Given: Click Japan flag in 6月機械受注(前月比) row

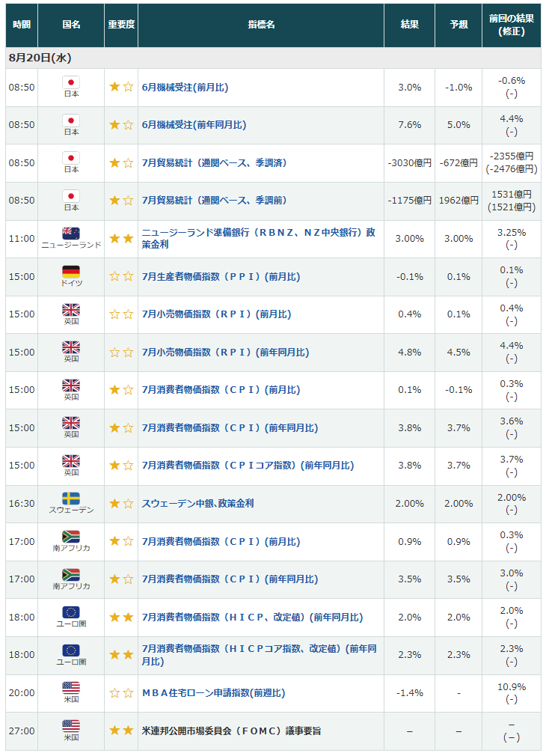Looking at the screenshot, I should (71, 82).
